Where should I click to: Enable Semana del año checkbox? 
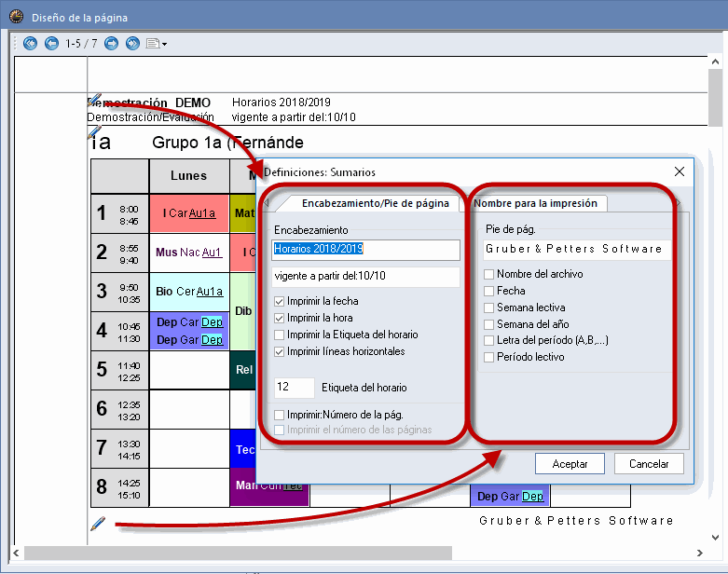[x=488, y=324]
